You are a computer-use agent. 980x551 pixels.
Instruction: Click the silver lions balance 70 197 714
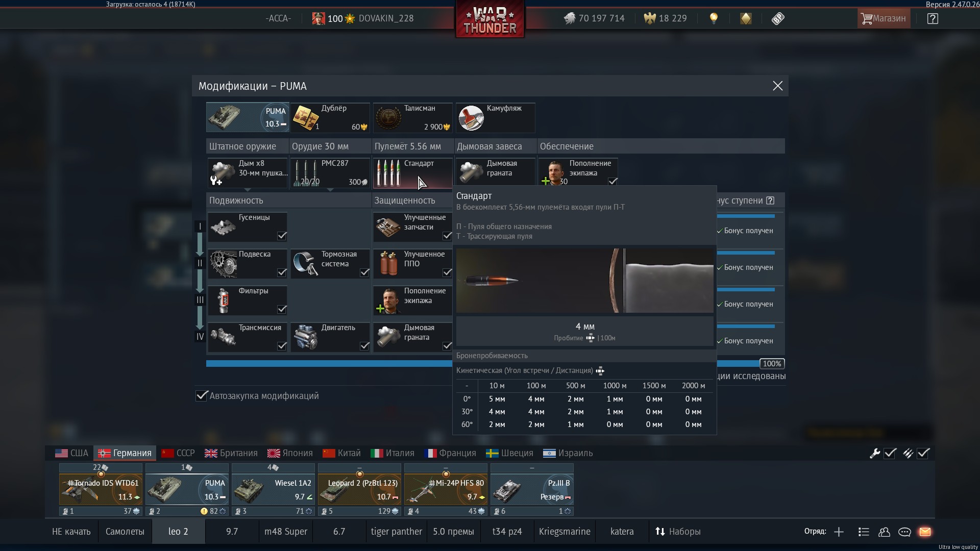click(594, 18)
